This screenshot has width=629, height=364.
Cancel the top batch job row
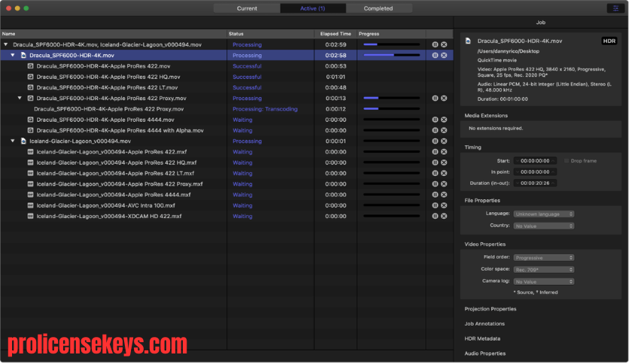click(x=444, y=44)
